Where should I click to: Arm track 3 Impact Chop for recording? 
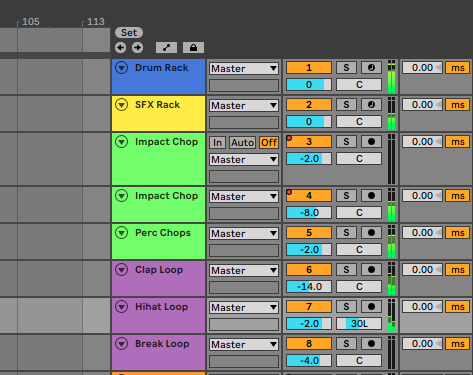[x=371, y=142]
